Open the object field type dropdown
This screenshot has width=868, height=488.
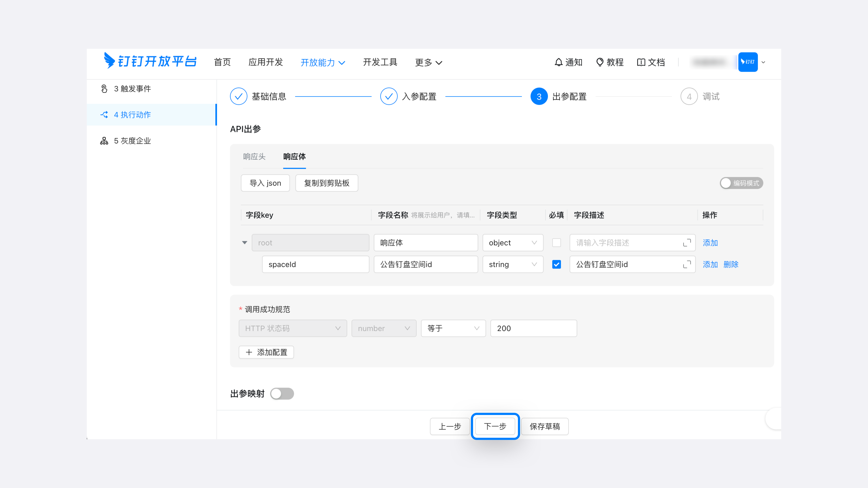point(512,243)
